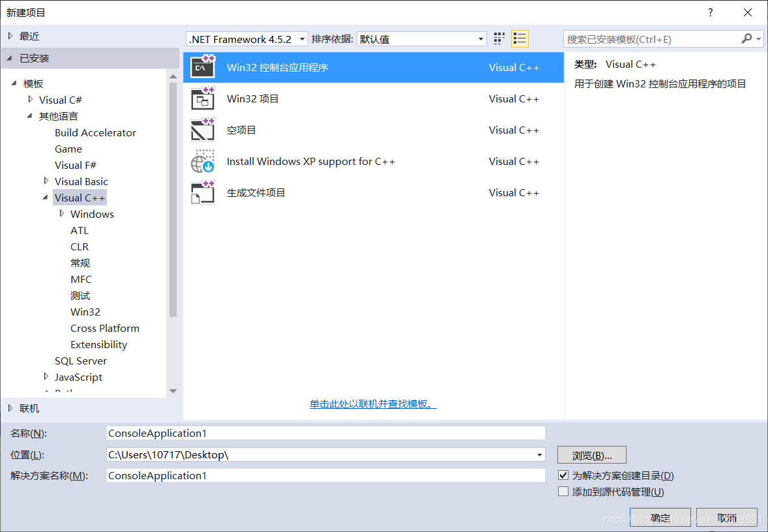
Task: Click the tree scrollbar up arrow
Action: pyautogui.click(x=173, y=76)
